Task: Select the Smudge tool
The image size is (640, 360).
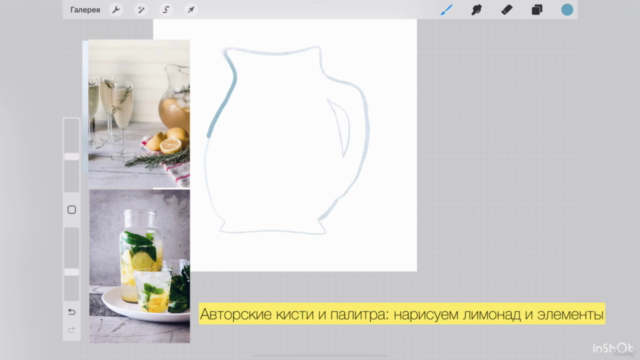Action: point(476,10)
